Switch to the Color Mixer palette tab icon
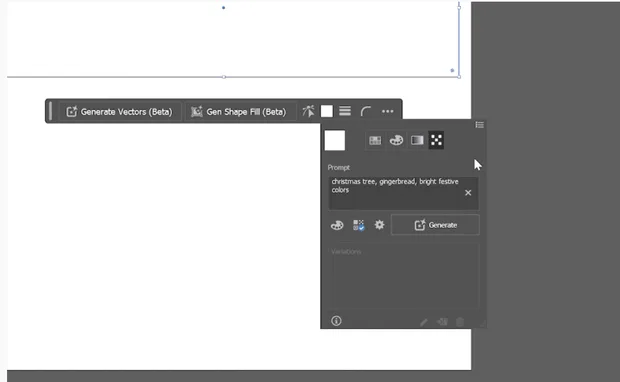 point(396,140)
